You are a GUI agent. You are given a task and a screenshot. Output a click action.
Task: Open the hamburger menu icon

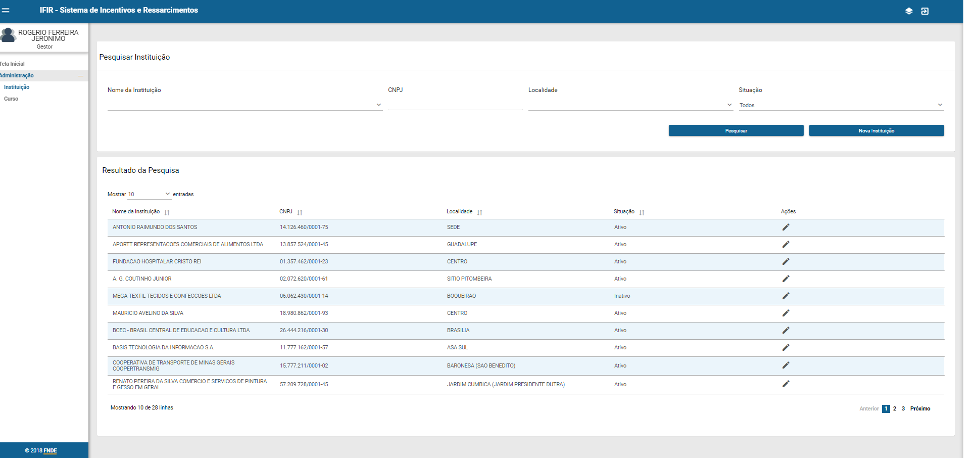6,11
